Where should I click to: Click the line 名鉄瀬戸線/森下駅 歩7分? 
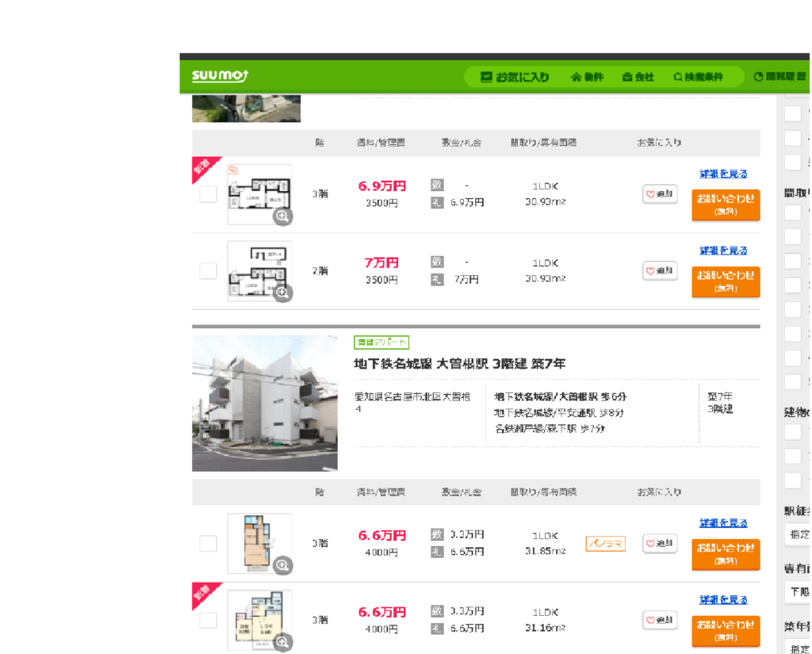click(x=550, y=429)
